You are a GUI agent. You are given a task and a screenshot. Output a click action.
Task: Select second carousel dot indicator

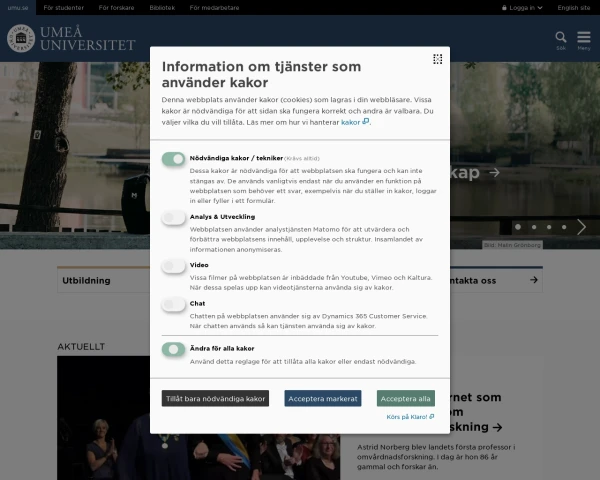coord(534,227)
